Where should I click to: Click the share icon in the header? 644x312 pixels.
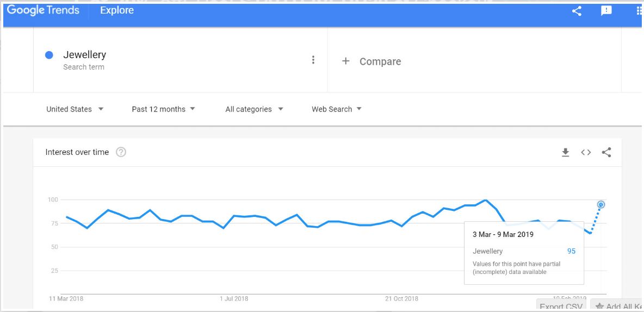(577, 11)
